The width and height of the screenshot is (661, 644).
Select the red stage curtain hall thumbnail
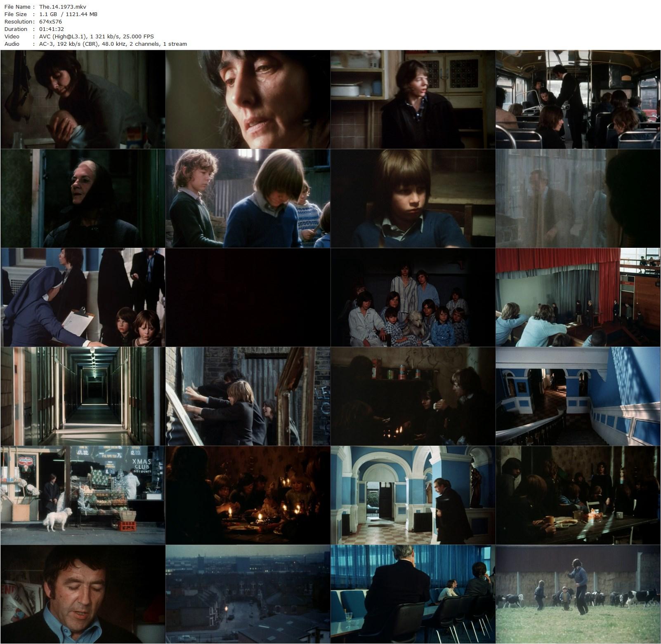578,297
